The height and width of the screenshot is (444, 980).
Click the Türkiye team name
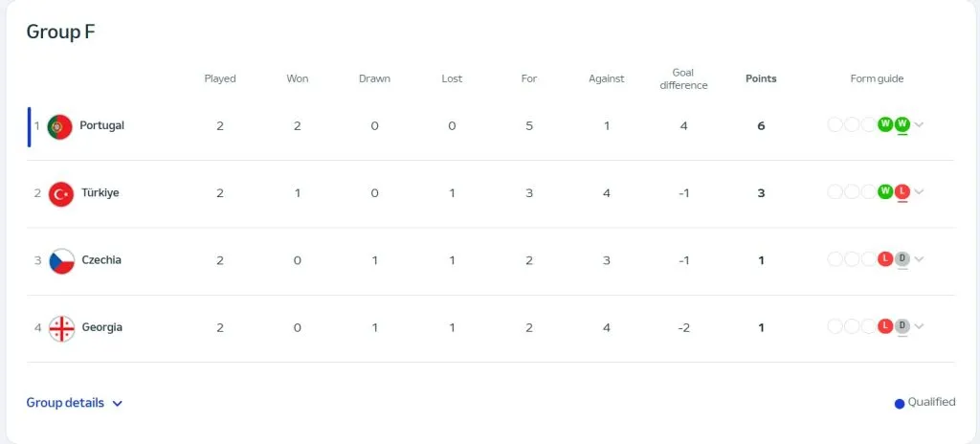click(100, 193)
